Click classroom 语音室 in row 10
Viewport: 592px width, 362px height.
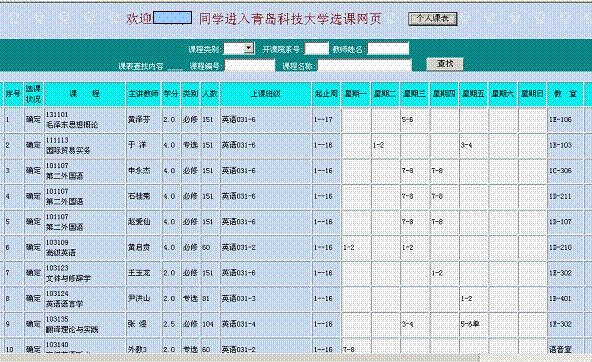point(560,350)
